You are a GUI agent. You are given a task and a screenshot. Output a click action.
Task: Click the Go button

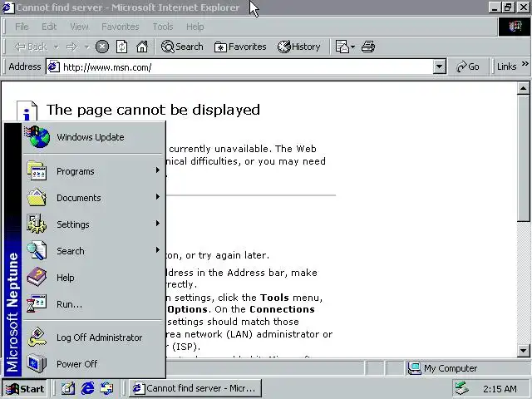(468, 66)
